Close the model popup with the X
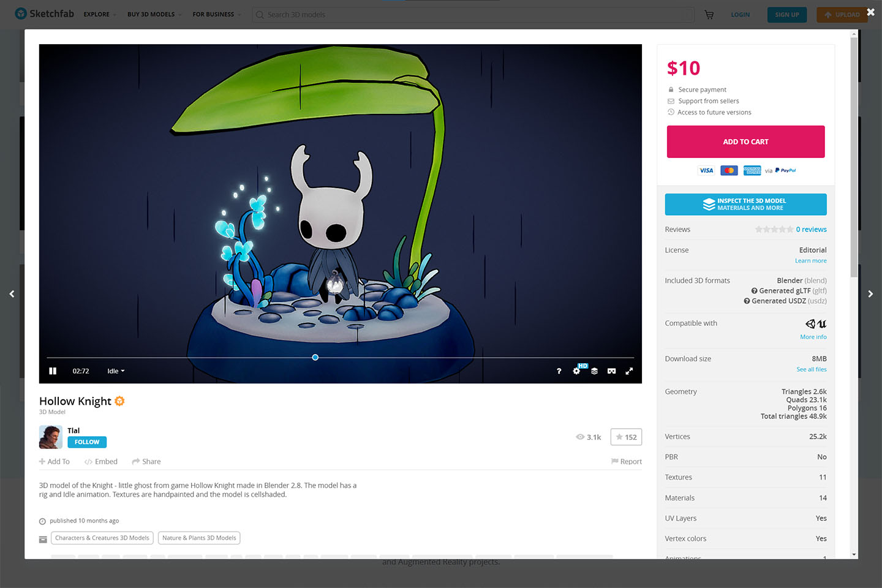This screenshot has width=882, height=588. pyautogui.click(x=870, y=12)
